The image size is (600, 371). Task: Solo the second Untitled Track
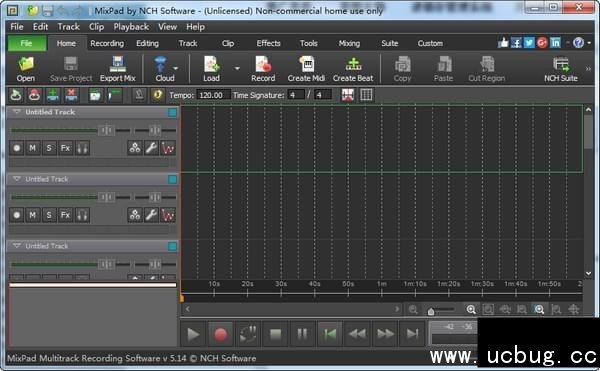coord(49,215)
